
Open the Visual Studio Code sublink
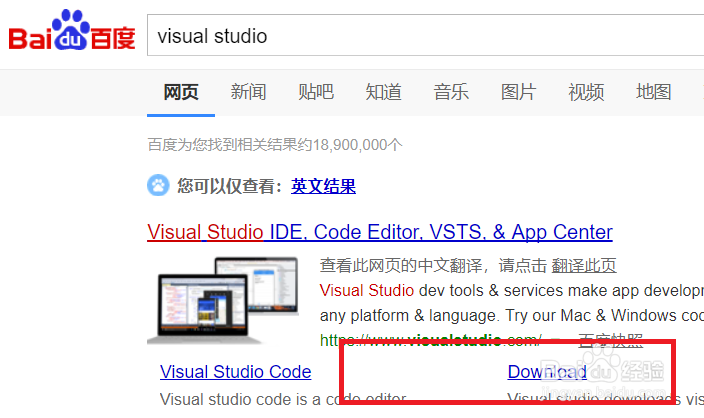pos(235,372)
